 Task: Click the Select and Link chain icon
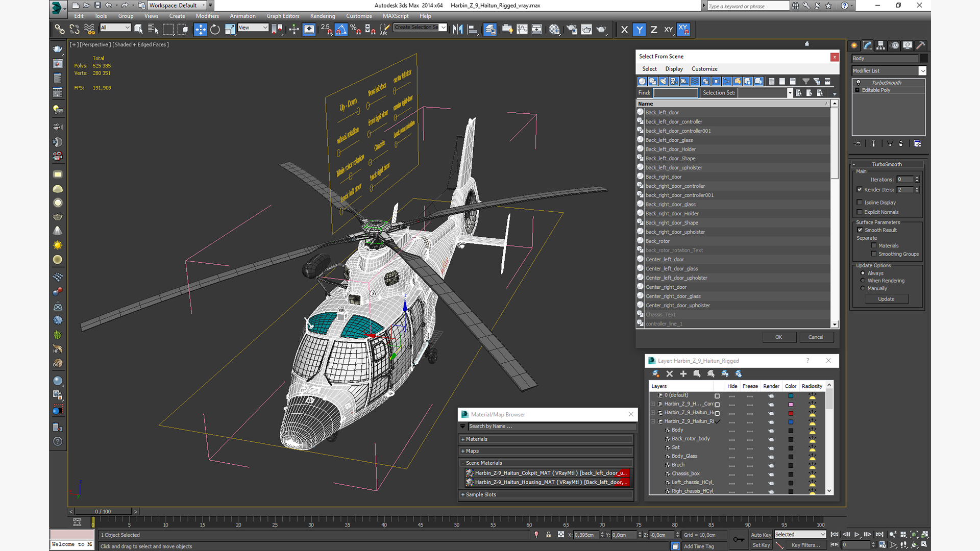(x=60, y=30)
